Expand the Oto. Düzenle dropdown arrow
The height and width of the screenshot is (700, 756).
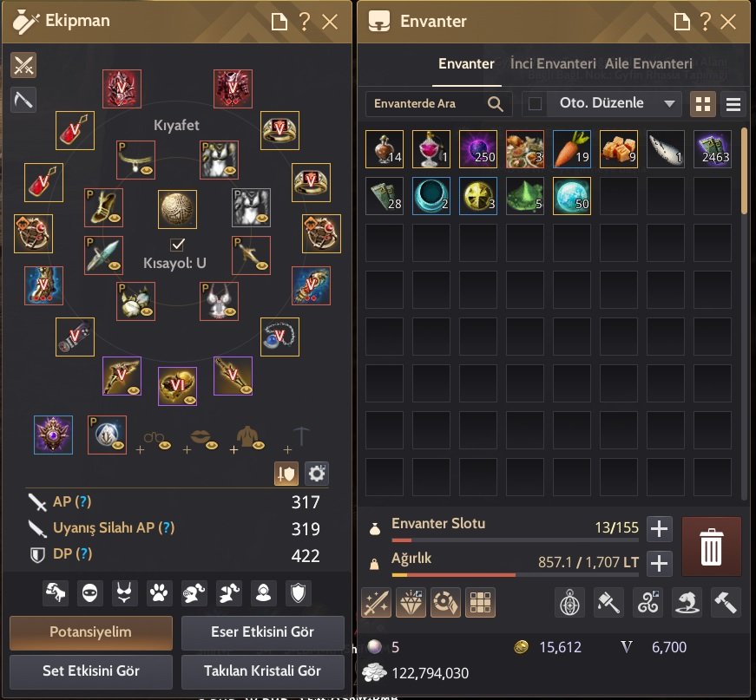click(x=668, y=103)
